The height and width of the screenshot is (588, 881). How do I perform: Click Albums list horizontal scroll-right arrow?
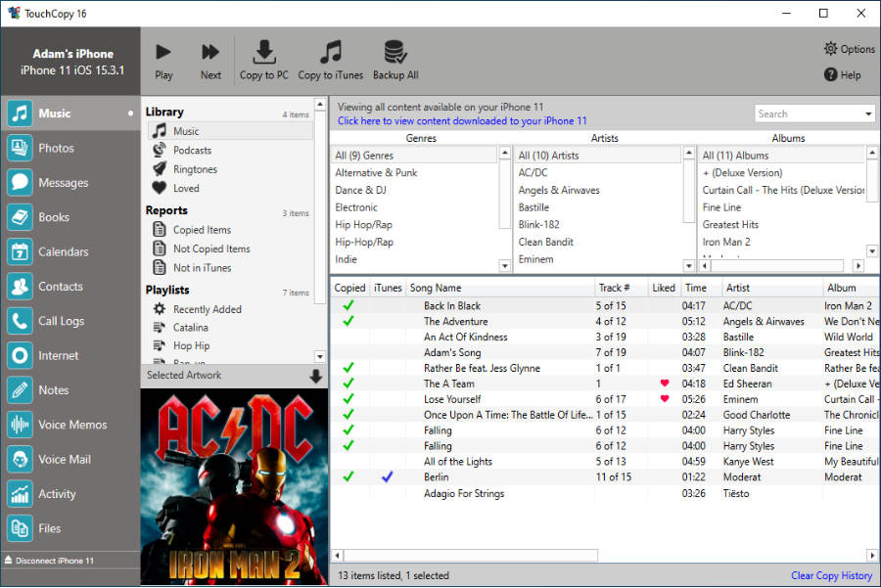point(858,266)
